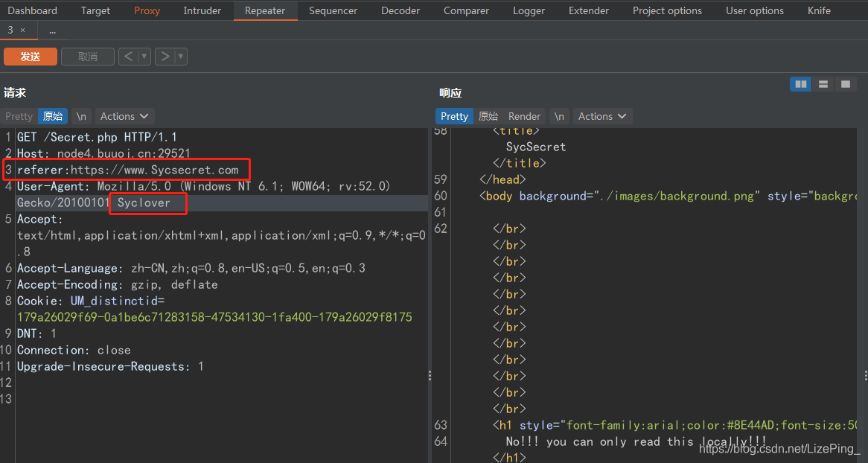This screenshot has height=463, width=868.
Task: Click the pane divider handle between request and response
Action: point(430,375)
